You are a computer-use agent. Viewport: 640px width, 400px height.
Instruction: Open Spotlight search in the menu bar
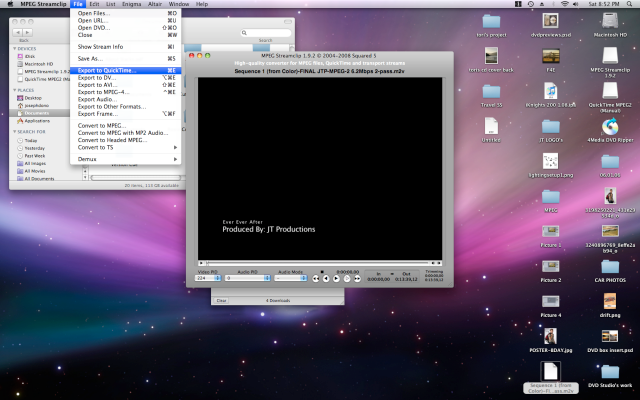coord(629,4)
